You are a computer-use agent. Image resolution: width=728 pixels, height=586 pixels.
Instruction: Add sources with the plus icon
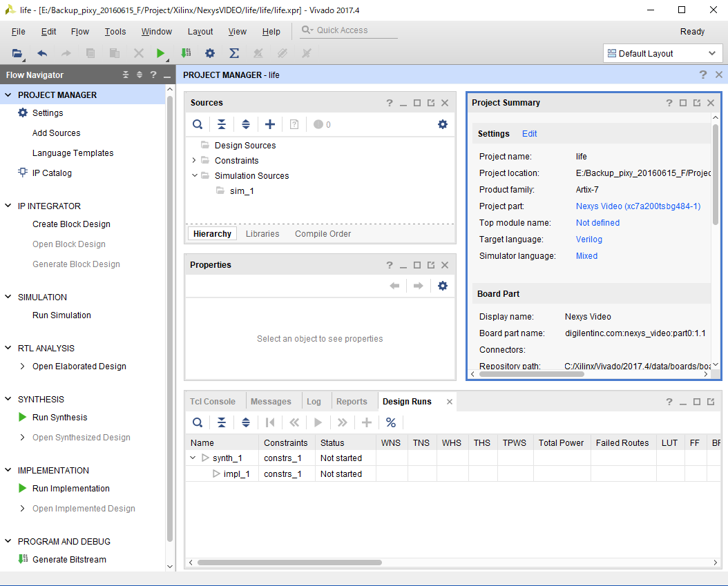click(x=270, y=124)
